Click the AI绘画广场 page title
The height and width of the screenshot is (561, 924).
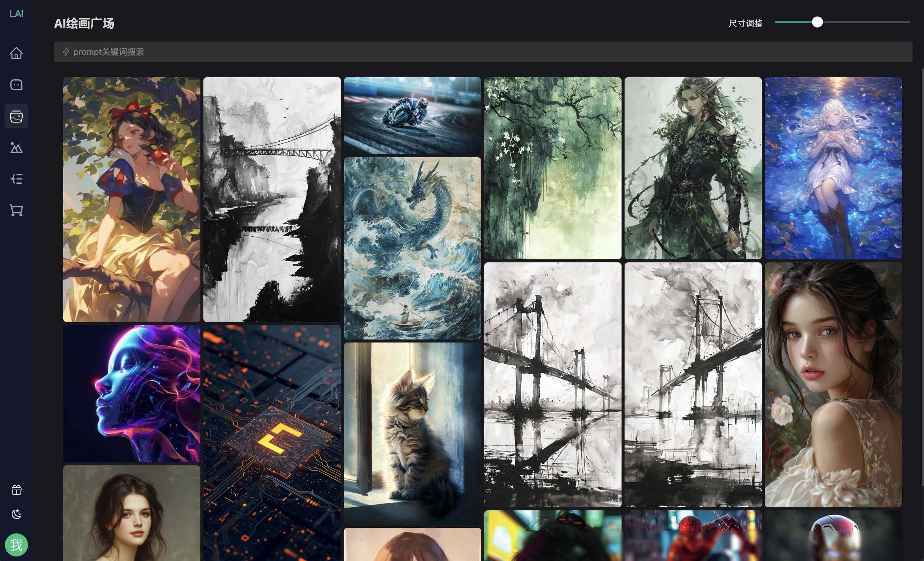pyautogui.click(x=84, y=23)
